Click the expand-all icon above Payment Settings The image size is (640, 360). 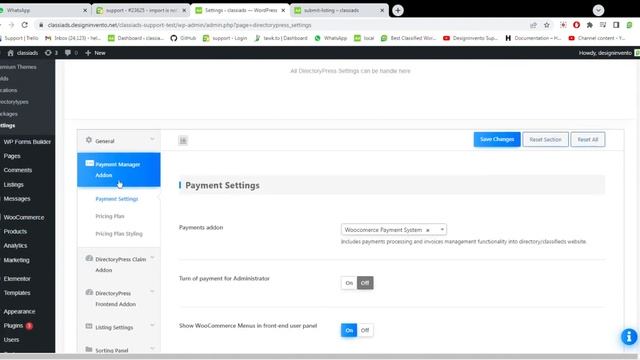coord(183,140)
